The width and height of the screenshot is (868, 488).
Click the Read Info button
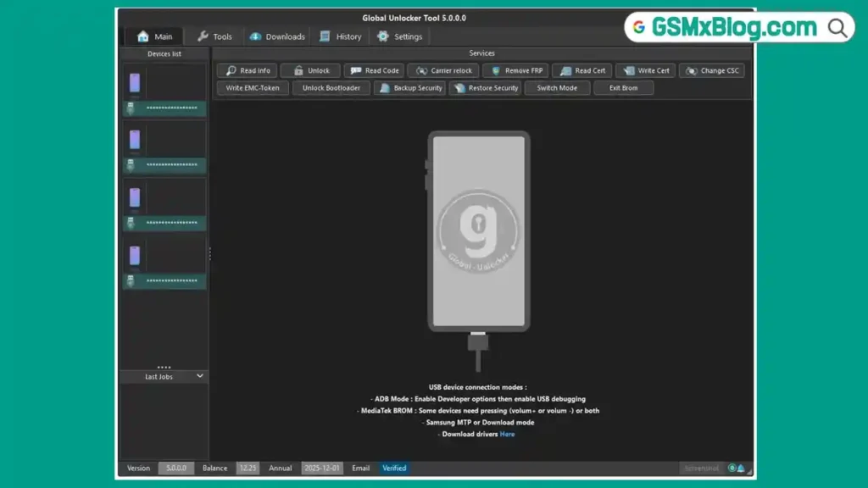pos(248,71)
